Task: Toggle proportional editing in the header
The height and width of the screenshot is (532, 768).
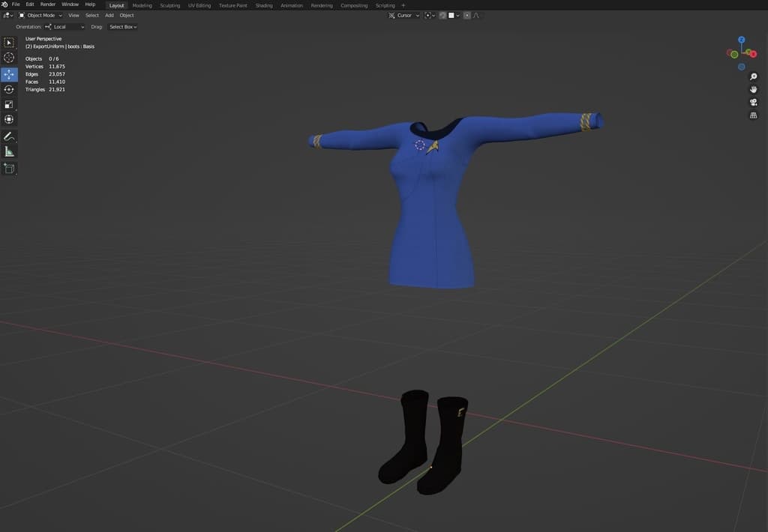Action: point(467,15)
